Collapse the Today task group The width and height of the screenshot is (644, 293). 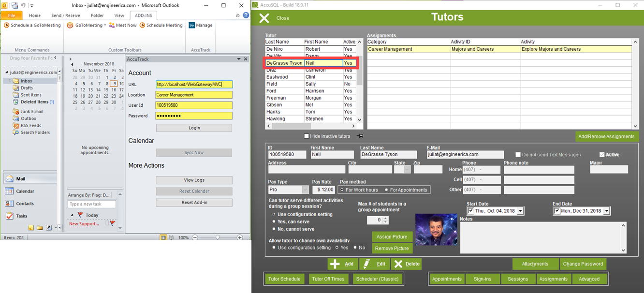pos(73,215)
